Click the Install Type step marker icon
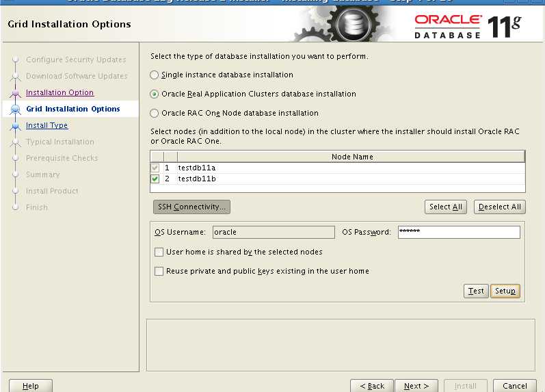 [15, 126]
